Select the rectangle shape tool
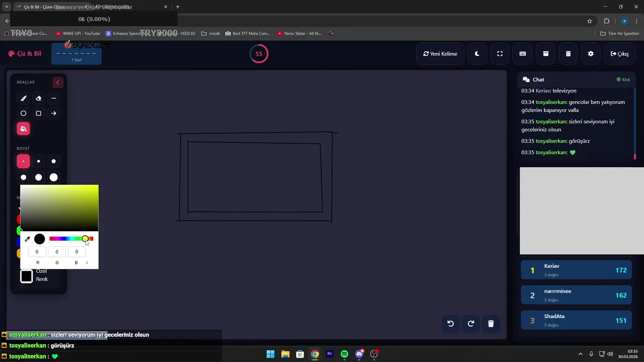Image resolution: width=644 pixels, height=362 pixels. click(38, 114)
